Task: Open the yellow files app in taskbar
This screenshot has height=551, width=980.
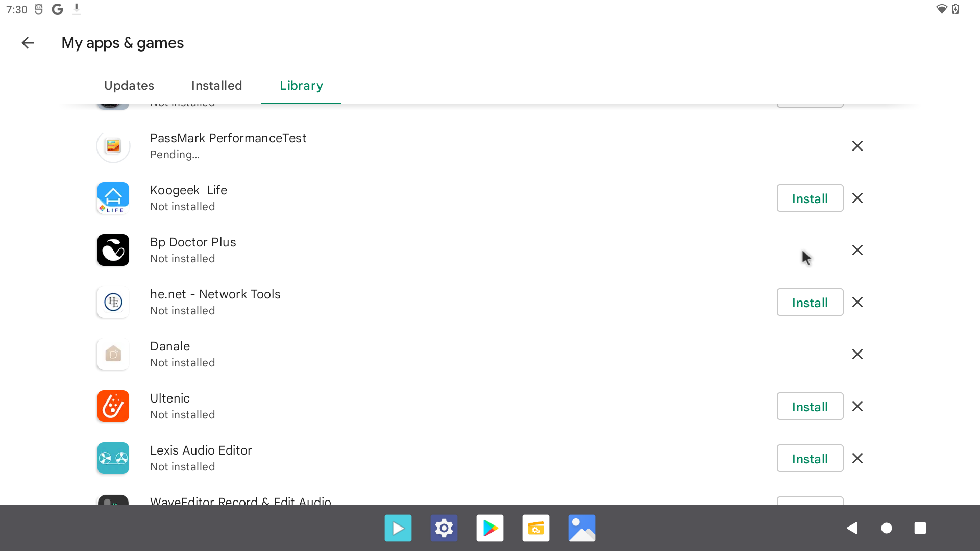Action: click(x=536, y=528)
